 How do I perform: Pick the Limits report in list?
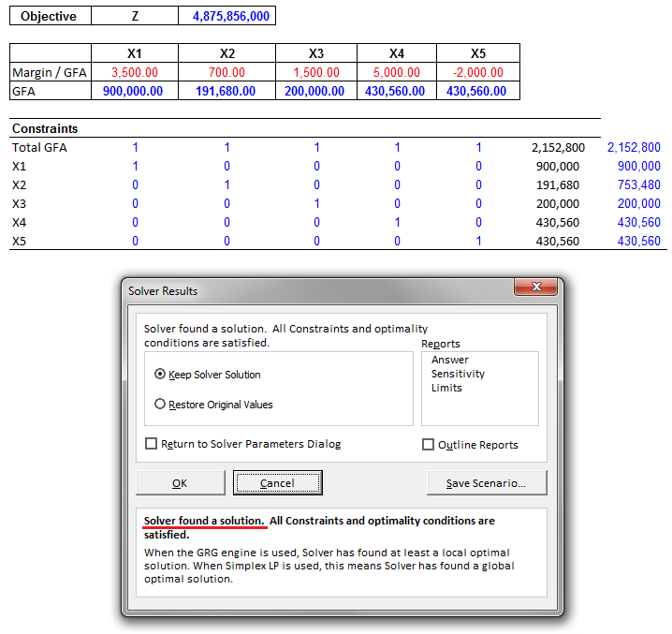(x=446, y=388)
